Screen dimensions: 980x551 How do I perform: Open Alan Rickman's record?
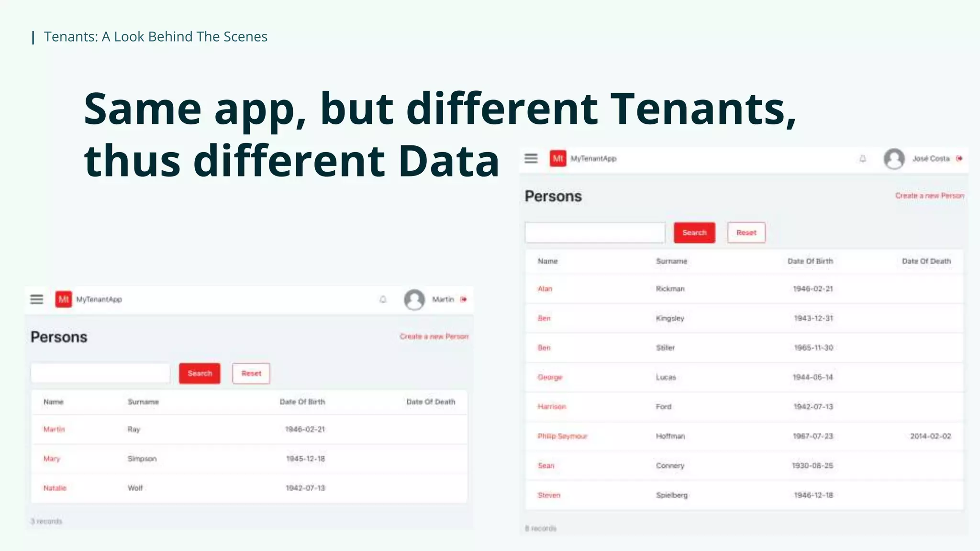tap(545, 289)
